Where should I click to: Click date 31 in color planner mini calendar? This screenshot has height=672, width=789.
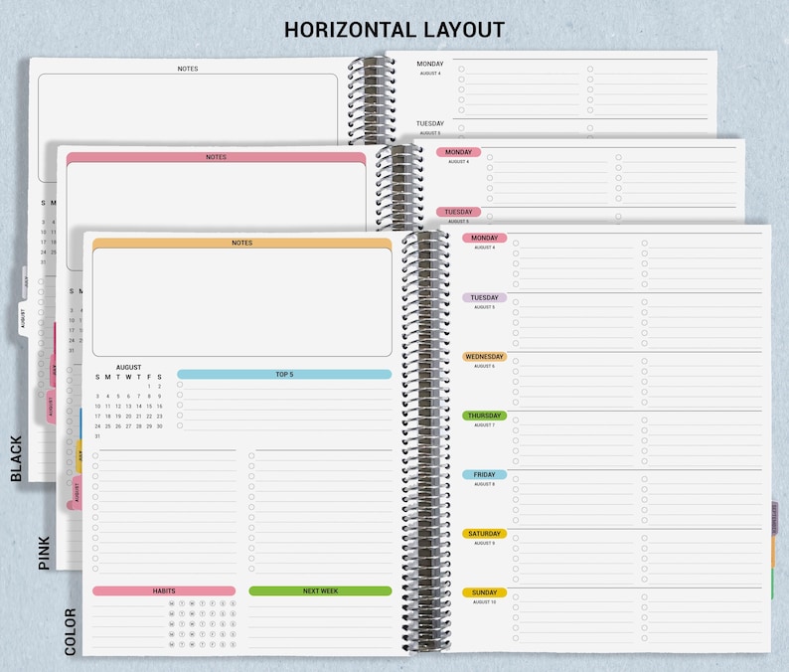(x=97, y=436)
